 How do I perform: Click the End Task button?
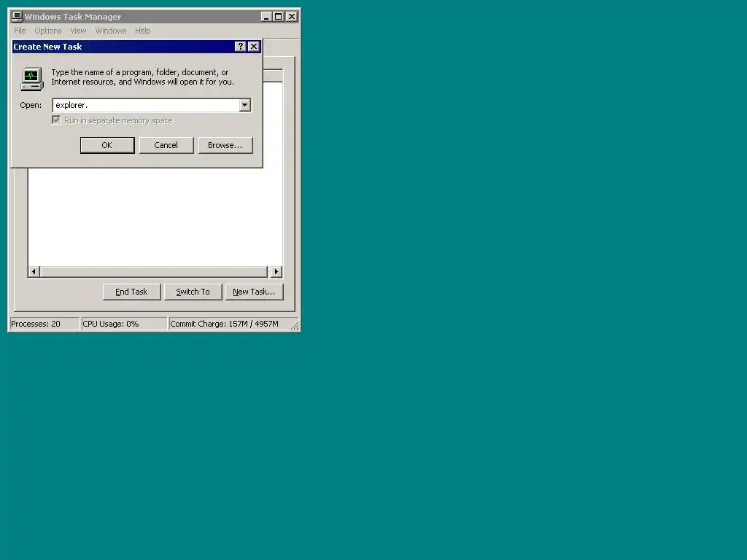click(131, 292)
